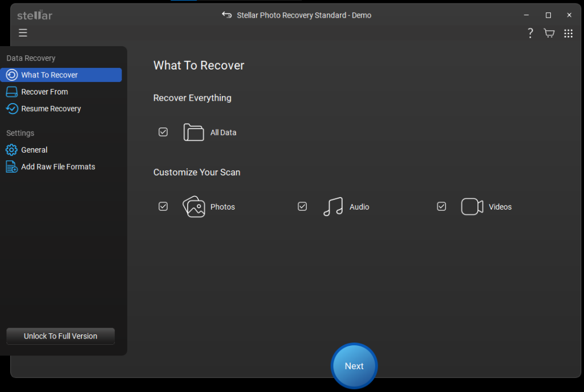Screen dimensions: 584x392
Task: Click the Settings section label
Action: [x=20, y=133]
